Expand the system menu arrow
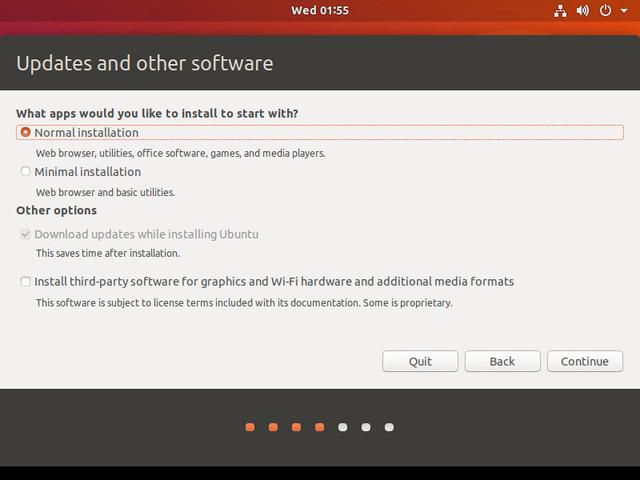The height and width of the screenshot is (480, 640). tap(624, 11)
